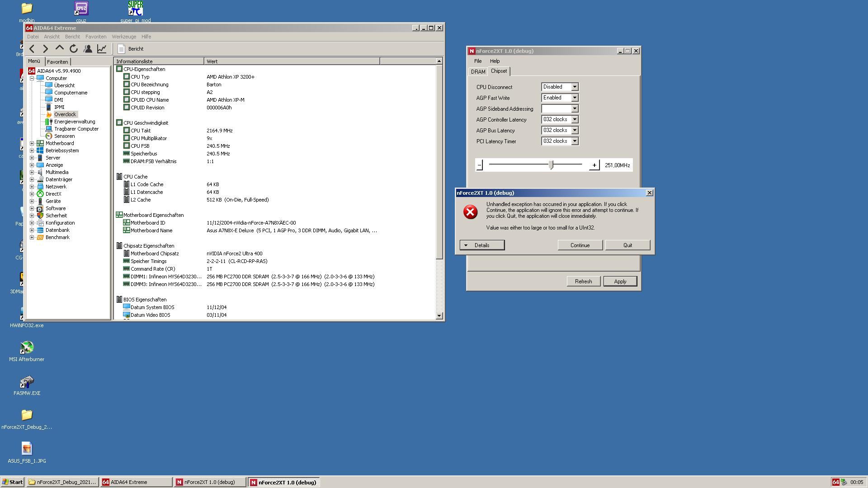Open Datei menu in AIDA64
Screen dimensions: 868x488
(x=33, y=37)
